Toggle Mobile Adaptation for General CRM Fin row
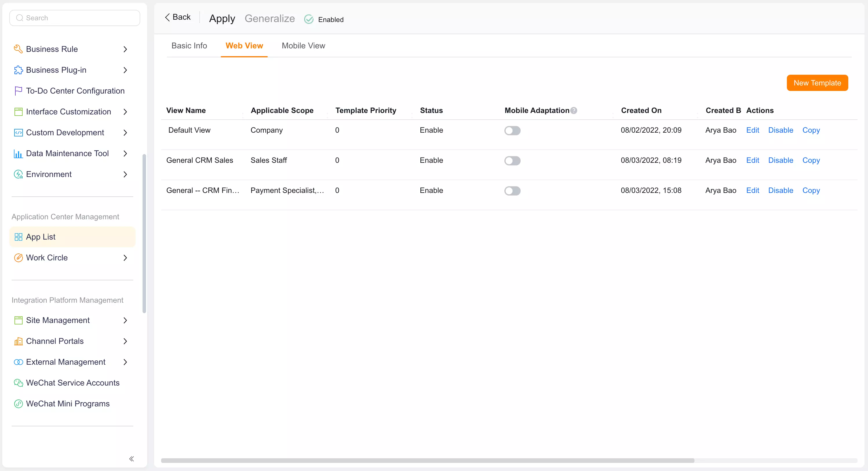The image size is (868, 471). (512, 191)
